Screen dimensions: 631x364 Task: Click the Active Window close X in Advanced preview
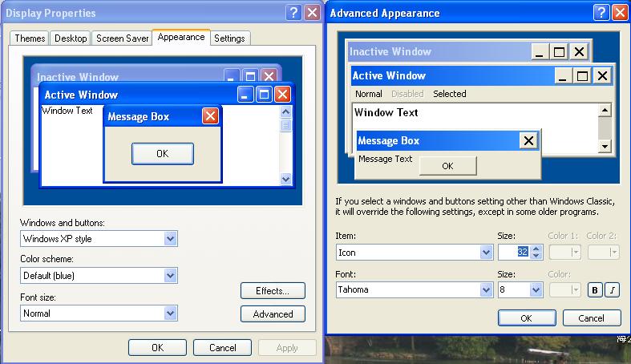coord(602,75)
